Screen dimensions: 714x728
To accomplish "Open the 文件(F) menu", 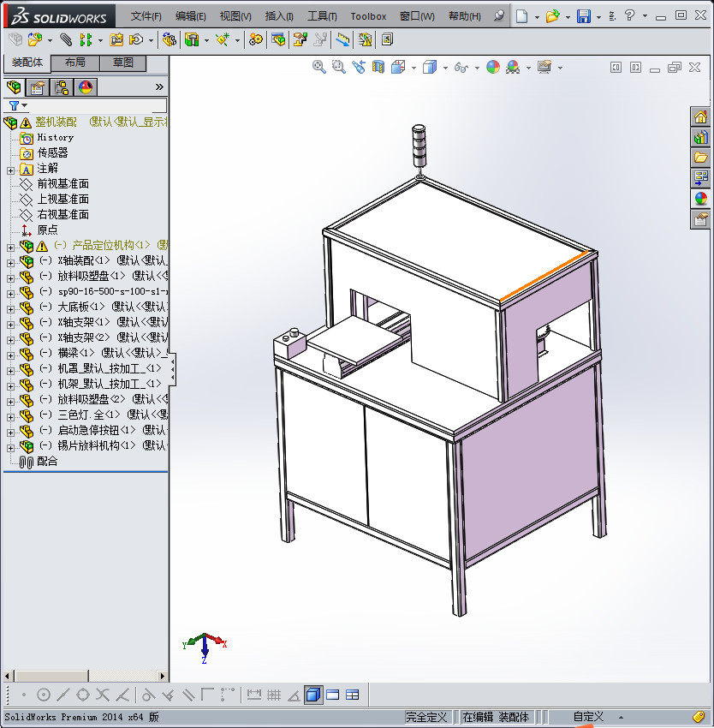I will (x=146, y=16).
